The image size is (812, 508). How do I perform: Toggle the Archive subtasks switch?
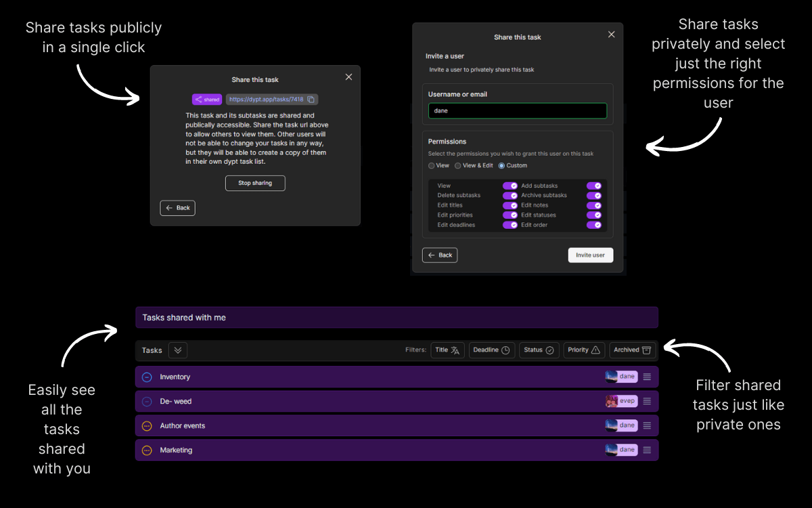(594, 196)
